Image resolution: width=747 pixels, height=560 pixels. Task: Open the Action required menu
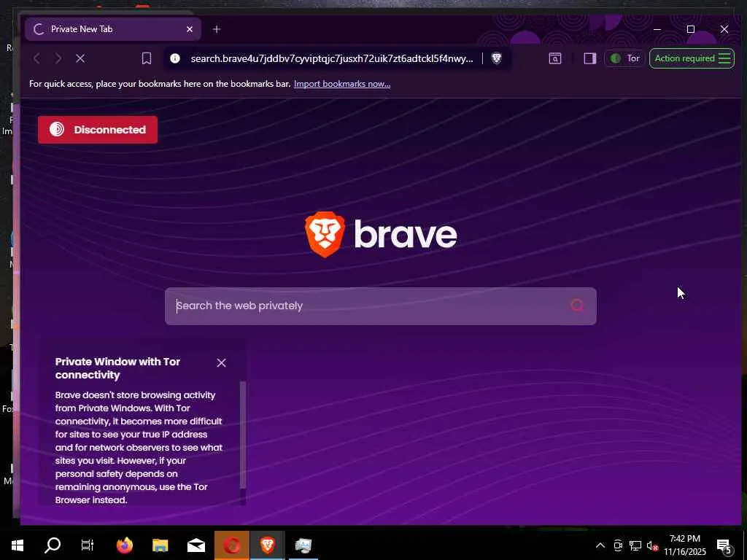pos(692,58)
